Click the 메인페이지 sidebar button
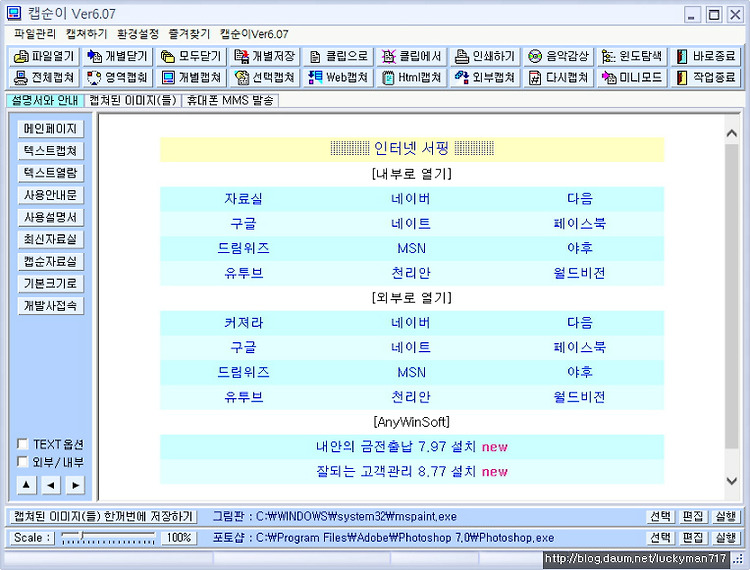Screen dimensions: 750x570 (50, 129)
